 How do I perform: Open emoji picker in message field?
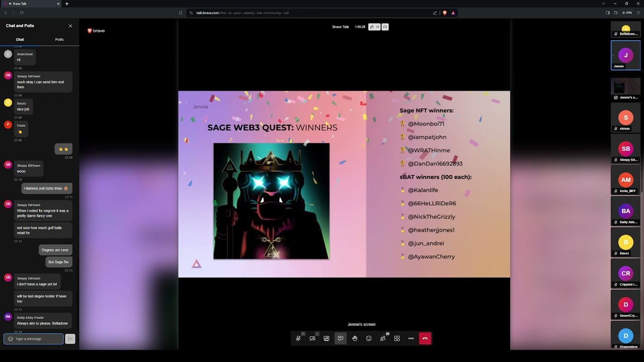(x=10, y=339)
